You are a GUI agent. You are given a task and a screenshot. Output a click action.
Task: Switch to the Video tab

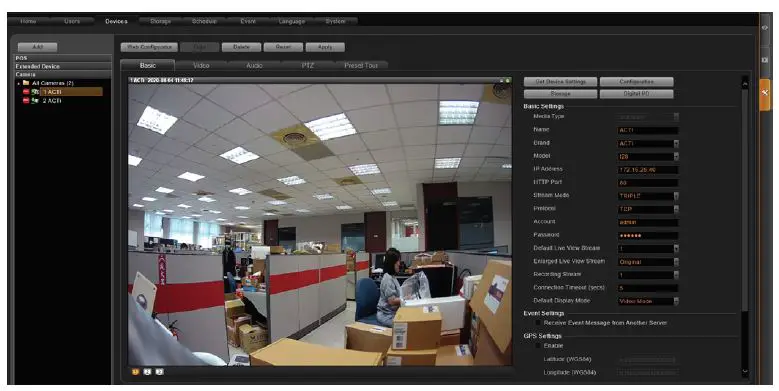(x=201, y=66)
